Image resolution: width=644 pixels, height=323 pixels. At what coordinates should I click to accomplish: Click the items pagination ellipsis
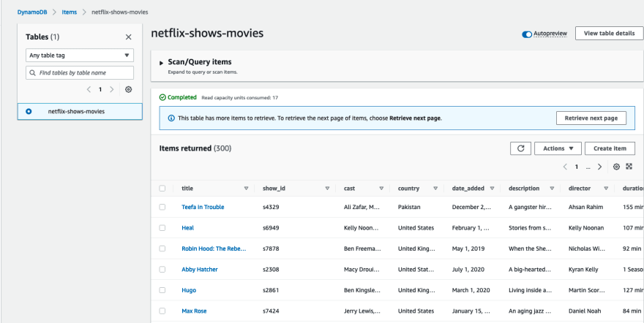pyautogui.click(x=588, y=167)
